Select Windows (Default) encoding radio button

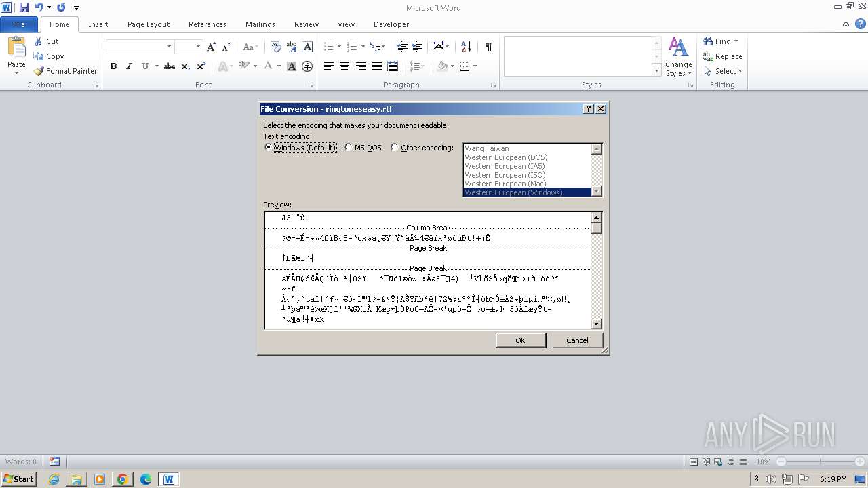tap(269, 148)
